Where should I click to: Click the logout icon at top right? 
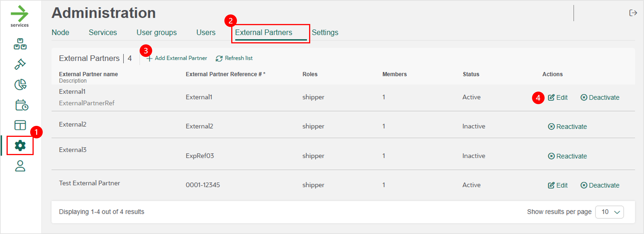pos(633,13)
